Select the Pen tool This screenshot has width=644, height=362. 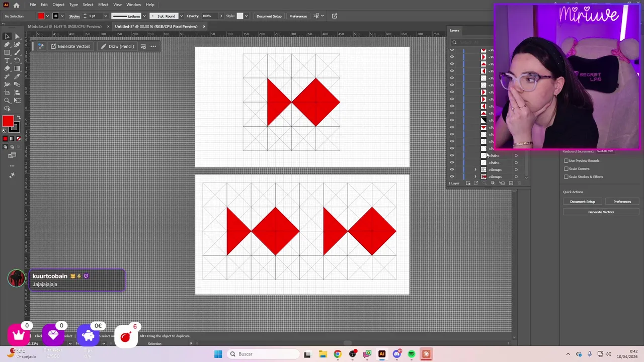(x=7, y=44)
